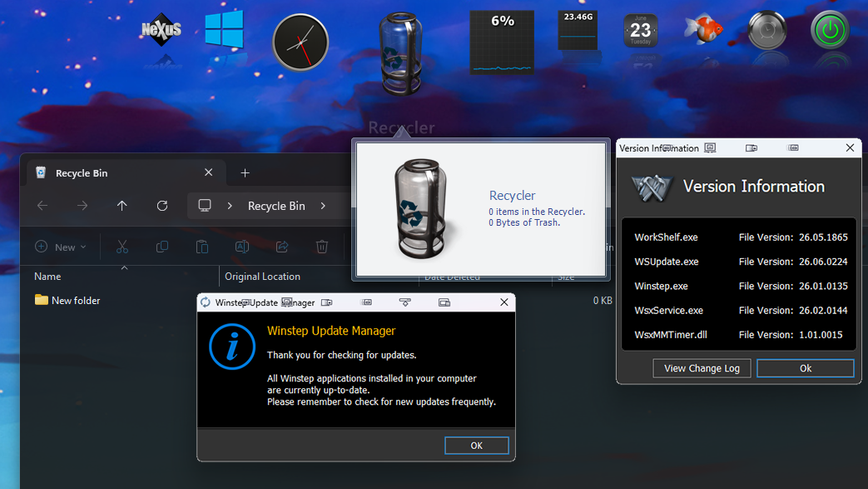
Task: Click sort arrow above Name column
Action: [125, 267]
